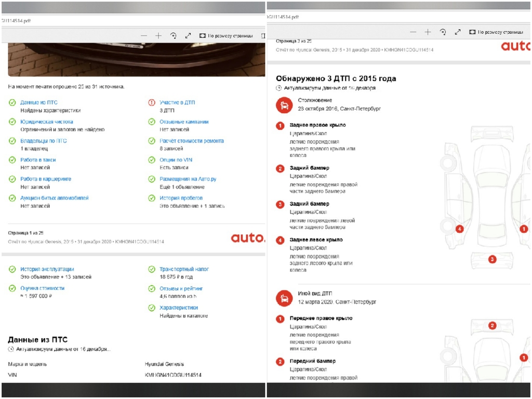The height and width of the screenshot is (399, 532).
Task: Click the 'Обнаружено 3 ДТП с 2015 года' heading
Action: [336, 78]
